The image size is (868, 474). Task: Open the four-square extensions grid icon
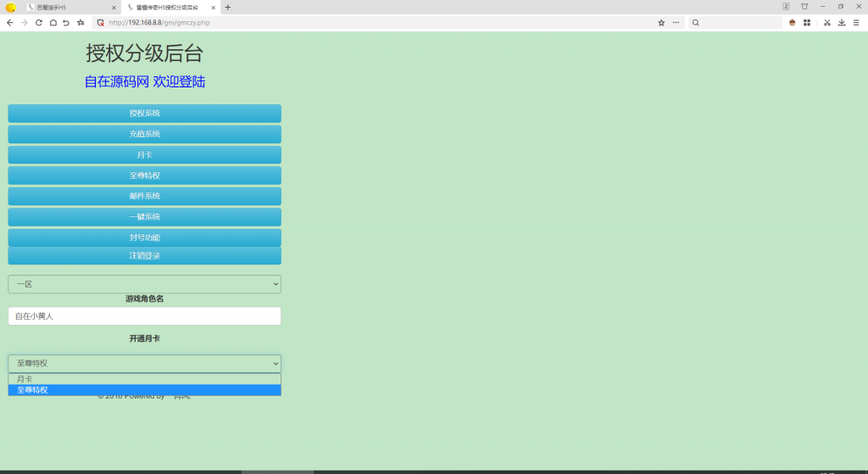(807, 23)
